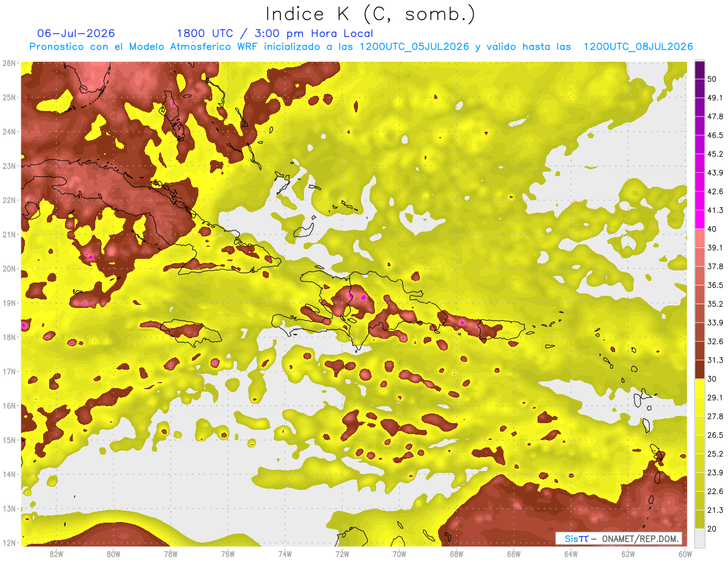The height and width of the screenshot is (562, 728).
Task: Click colorbar value "47.8"
Action: click(x=715, y=116)
